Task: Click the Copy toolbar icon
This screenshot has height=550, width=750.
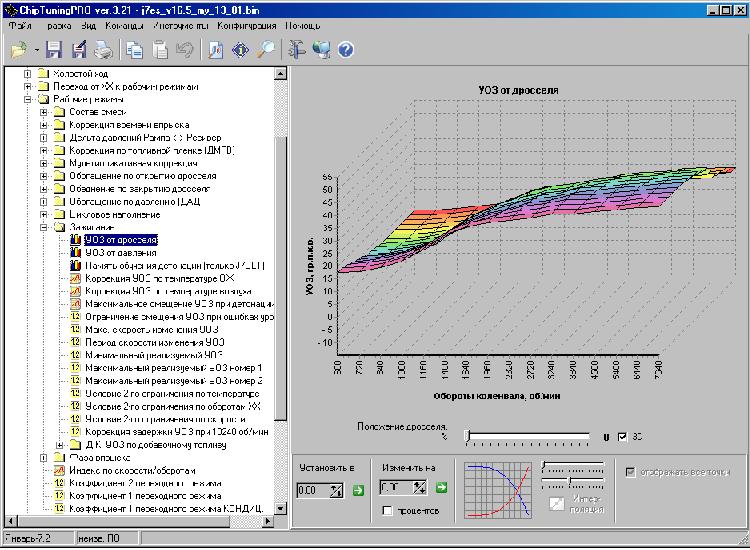Action: point(136,49)
